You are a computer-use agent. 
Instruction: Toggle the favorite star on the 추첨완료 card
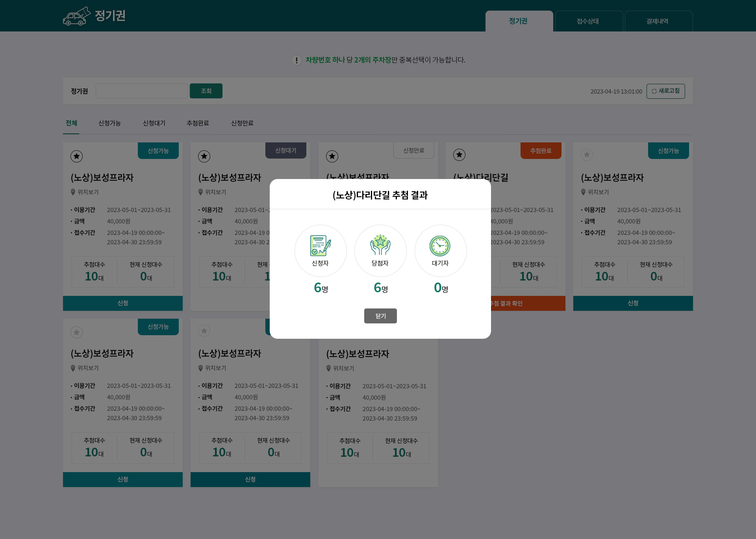click(459, 155)
